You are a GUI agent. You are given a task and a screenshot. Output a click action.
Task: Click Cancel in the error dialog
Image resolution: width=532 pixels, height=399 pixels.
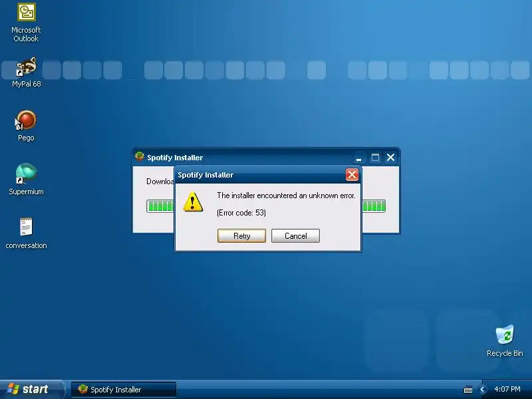(x=295, y=236)
